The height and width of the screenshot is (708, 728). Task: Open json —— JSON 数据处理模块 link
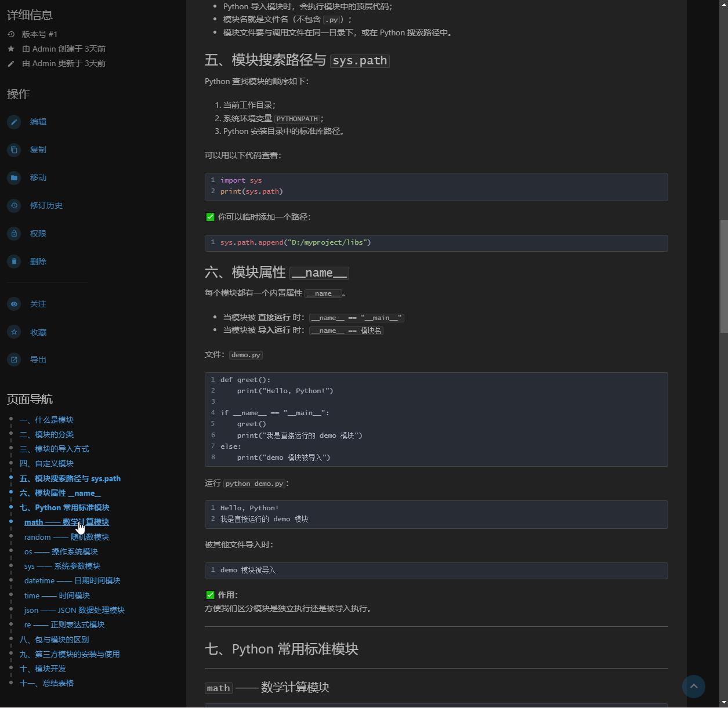(74, 610)
